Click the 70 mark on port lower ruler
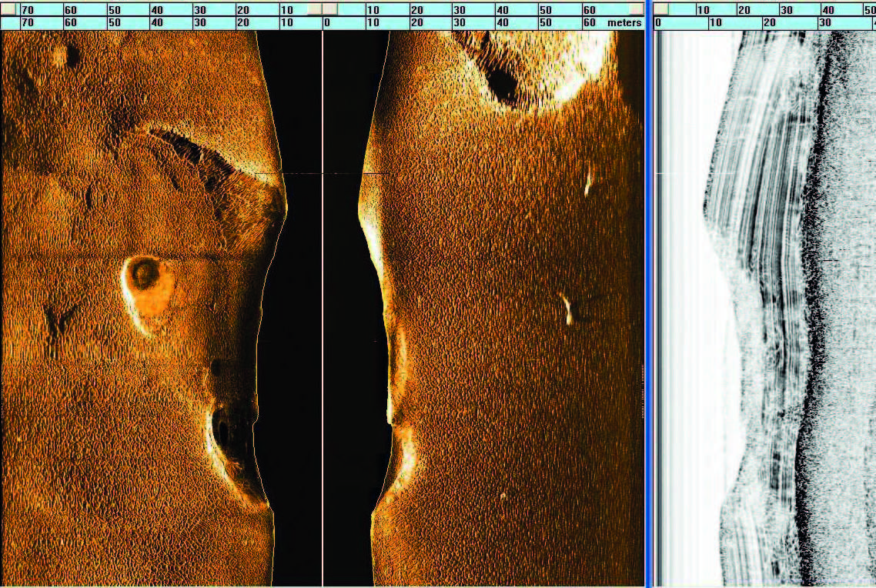Image resolution: width=876 pixels, height=588 pixels. [x=27, y=23]
